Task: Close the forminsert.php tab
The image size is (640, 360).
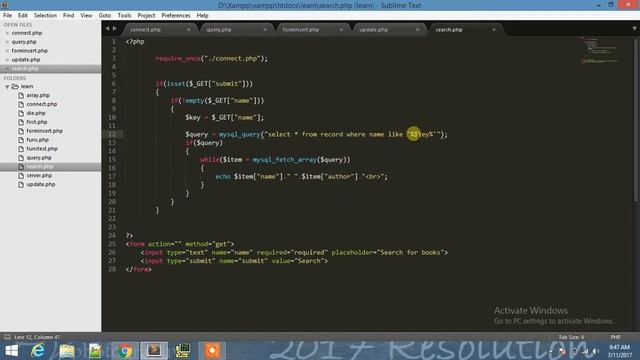Action: 341,30
